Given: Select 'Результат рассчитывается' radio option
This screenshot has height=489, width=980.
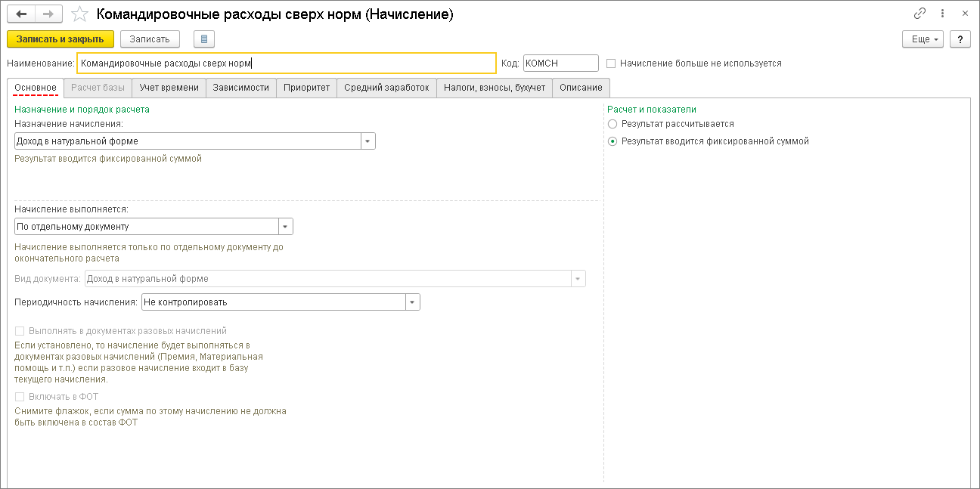Looking at the screenshot, I should coord(612,123).
